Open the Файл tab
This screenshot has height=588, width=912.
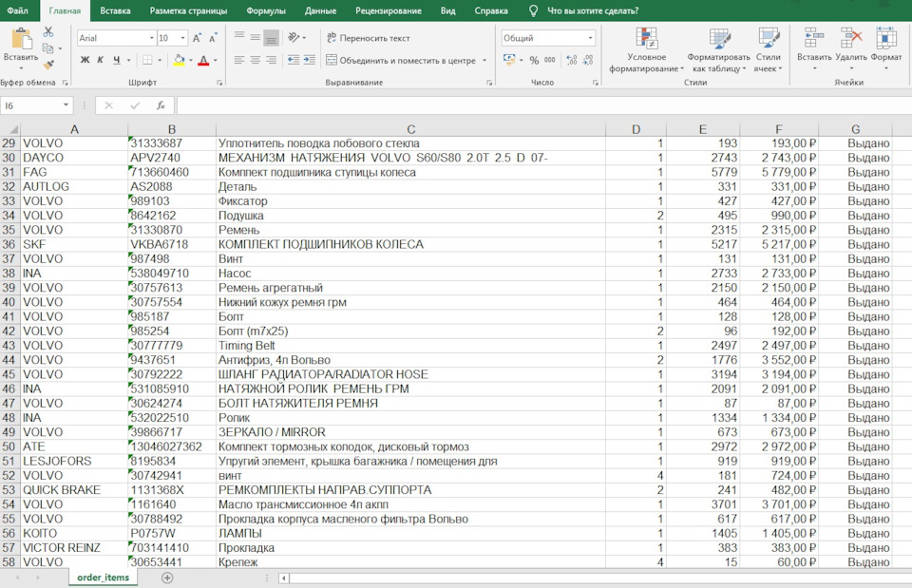(18, 10)
